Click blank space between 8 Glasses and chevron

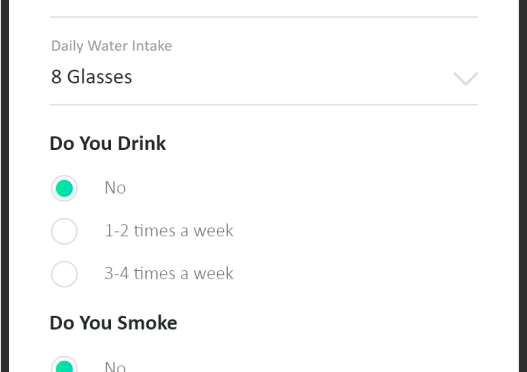(x=292, y=77)
